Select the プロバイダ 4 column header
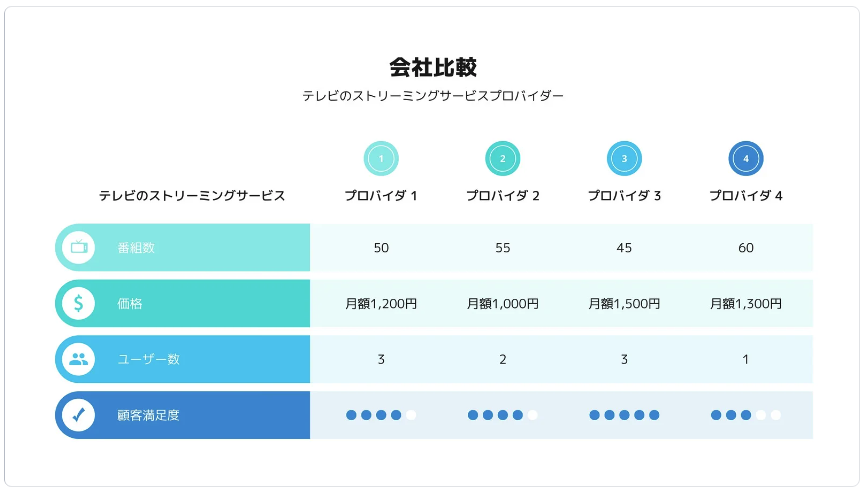This screenshot has height=492, width=866. click(x=746, y=196)
